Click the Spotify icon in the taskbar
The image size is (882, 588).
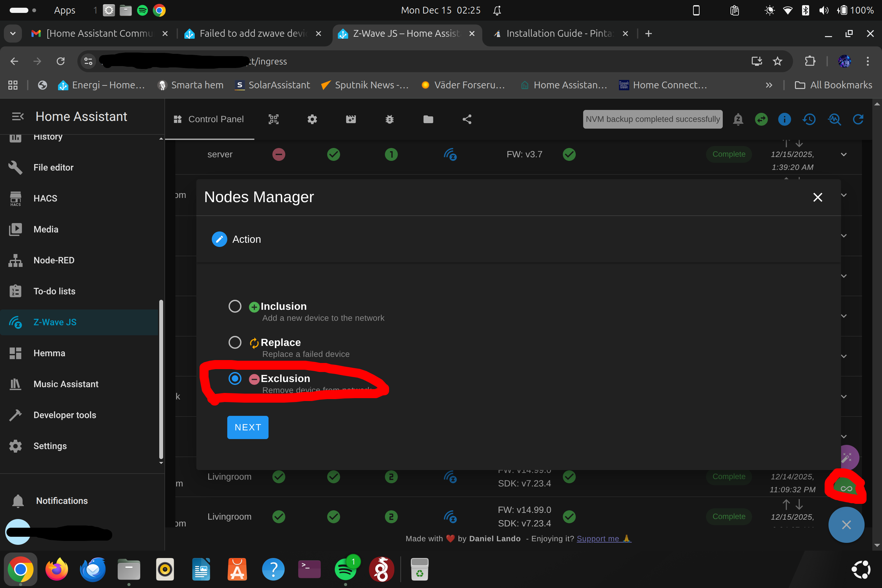346,569
